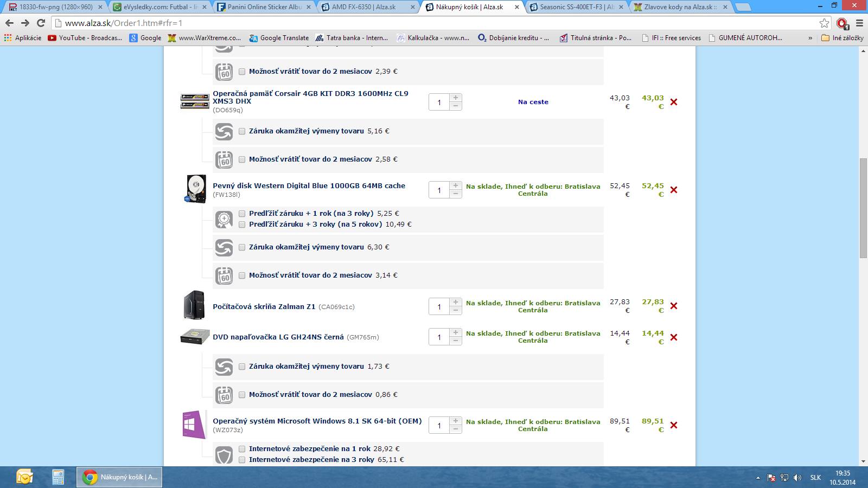The image size is (868, 488).
Task: Click the volume icon in system tray
Action: click(x=797, y=478)
